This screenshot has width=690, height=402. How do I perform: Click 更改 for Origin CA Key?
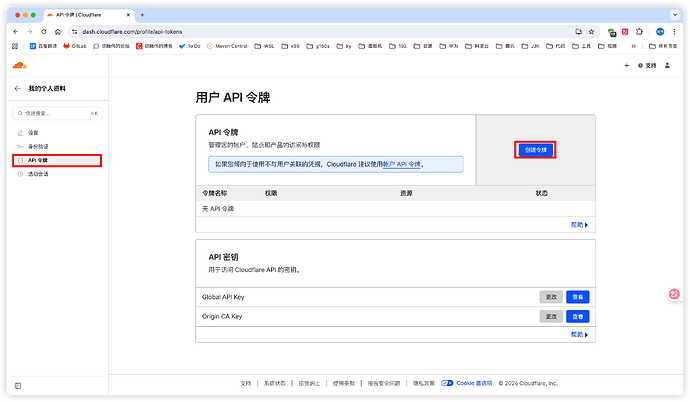(550, 316)
